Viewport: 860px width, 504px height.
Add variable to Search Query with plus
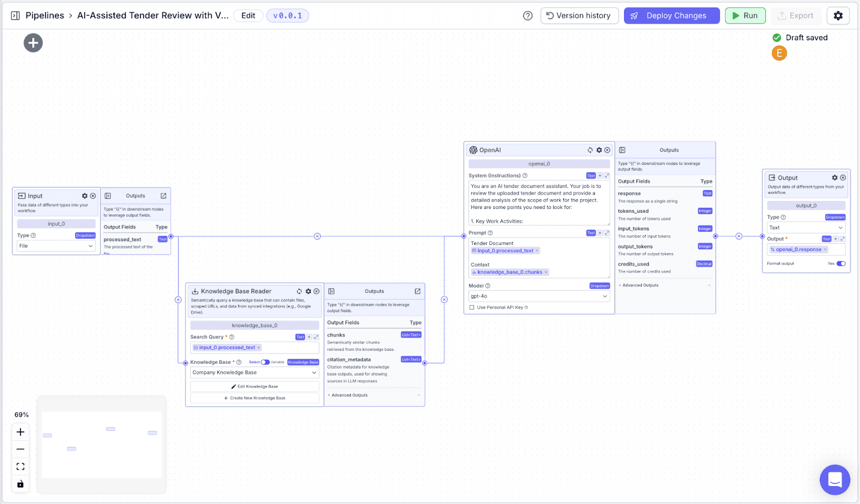click(309, 337)
